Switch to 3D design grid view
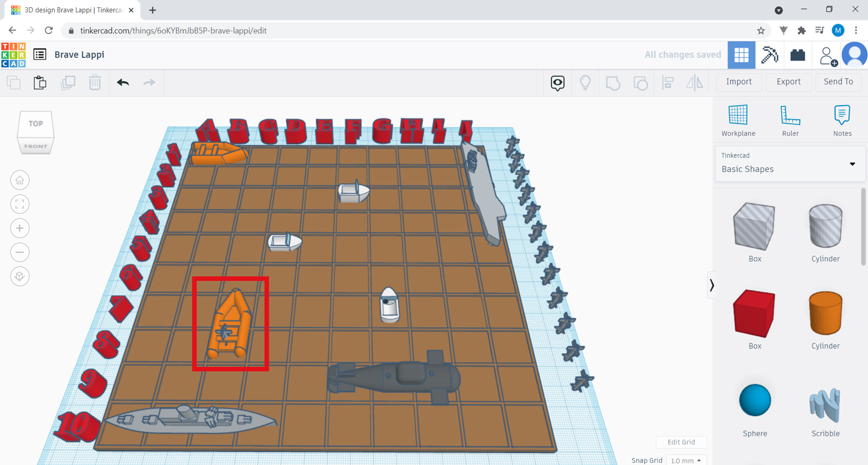This screenshot has width=868, height=465. 741,55
